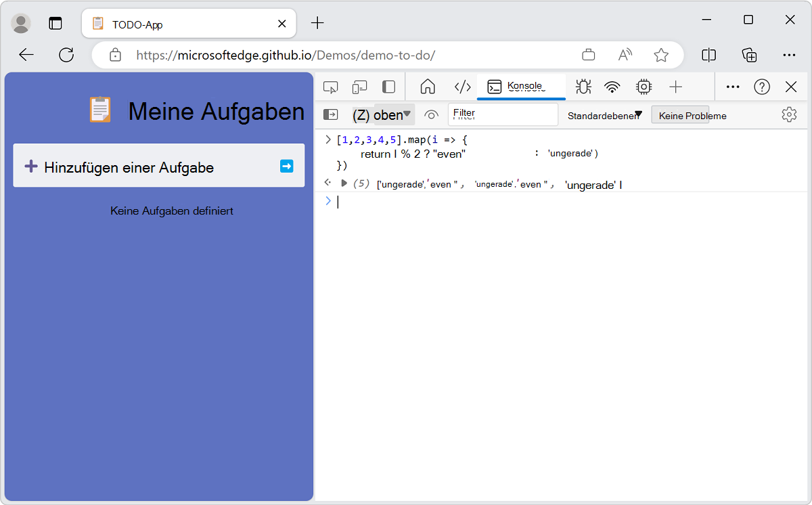Toggle device emulation mode
812x505 pixels.
359,87
